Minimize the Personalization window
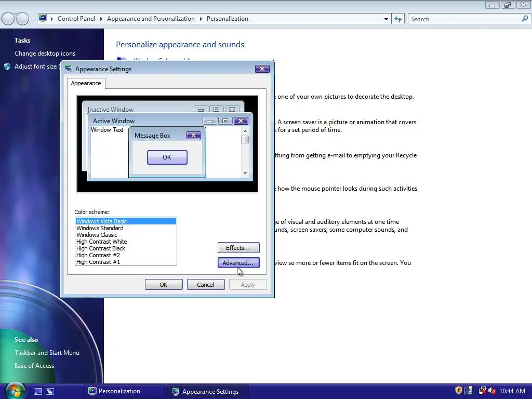This screenshot has width=532, height=399. point(492,5)
